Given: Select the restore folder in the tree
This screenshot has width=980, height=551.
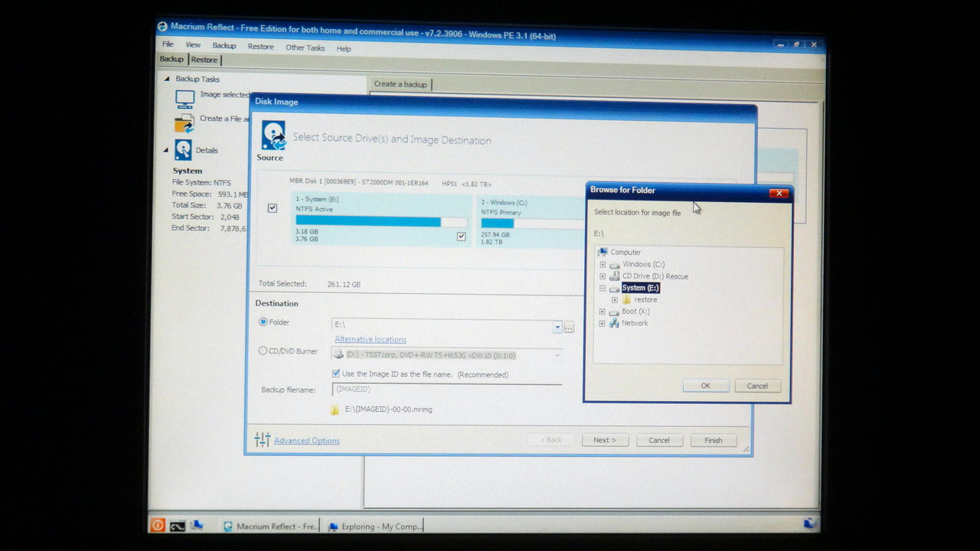Looking at the screenshot, I should [x=645, y=300].
